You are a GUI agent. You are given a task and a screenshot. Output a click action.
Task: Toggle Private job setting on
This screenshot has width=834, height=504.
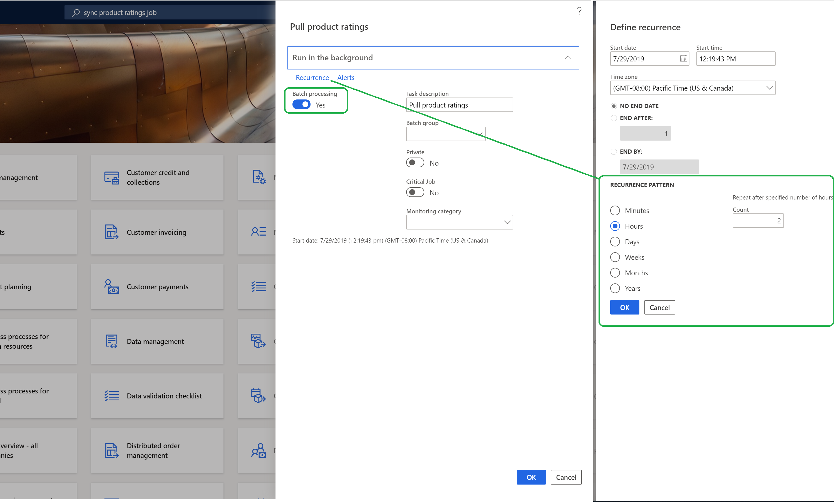tap(415, 162)
